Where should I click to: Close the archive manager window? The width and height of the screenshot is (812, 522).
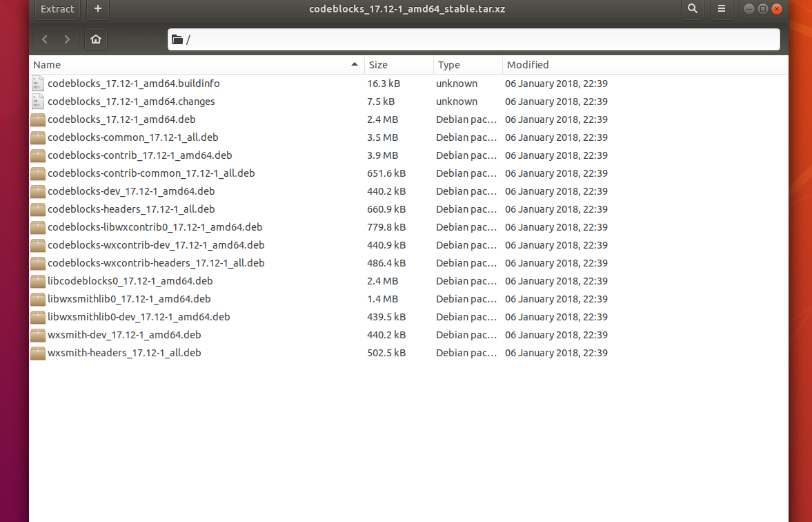coord(777,9)
